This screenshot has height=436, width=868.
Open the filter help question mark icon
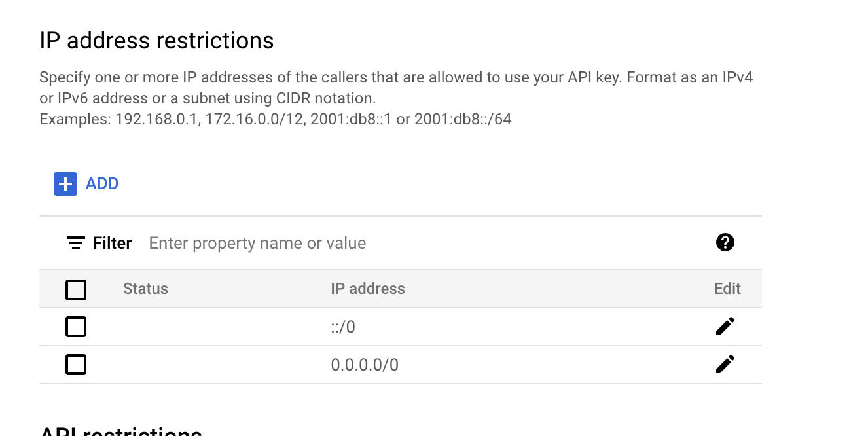[725, 242]
